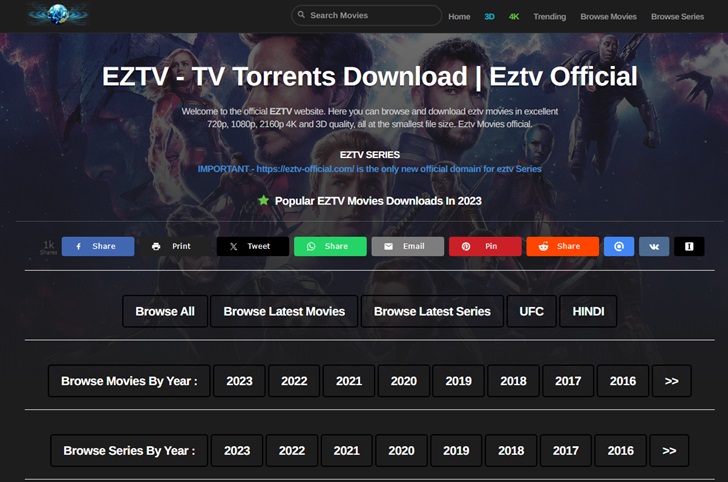Click Browse Movies By Year label button
This screenshot has width=728, height=482.
coord(129,381)
